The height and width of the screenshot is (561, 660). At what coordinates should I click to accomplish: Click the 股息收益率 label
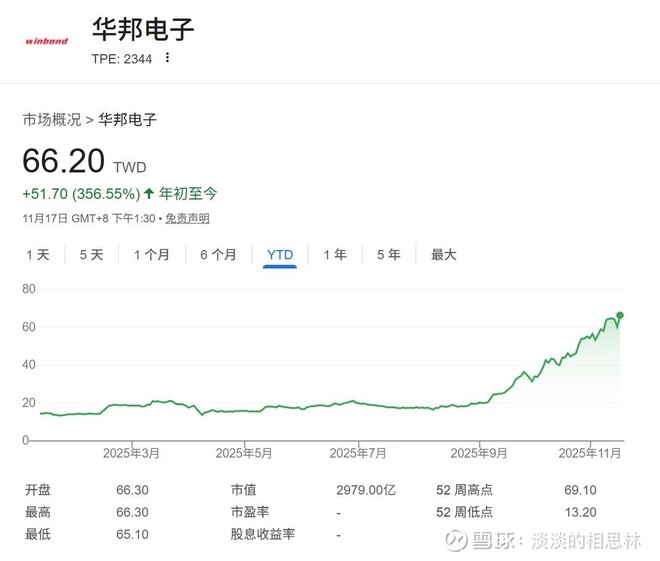coord(263,534)
